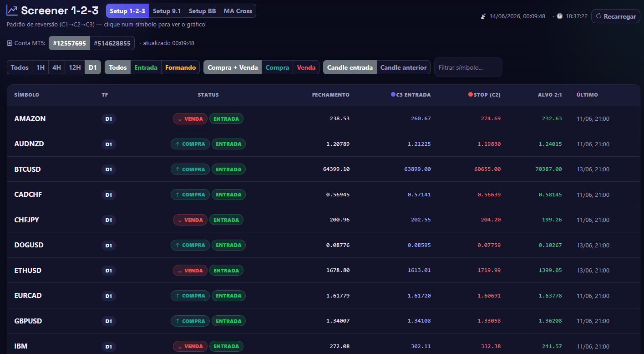Click the FECHAMENTO column header
Screen dimensions: 644x354
point(331,95)
